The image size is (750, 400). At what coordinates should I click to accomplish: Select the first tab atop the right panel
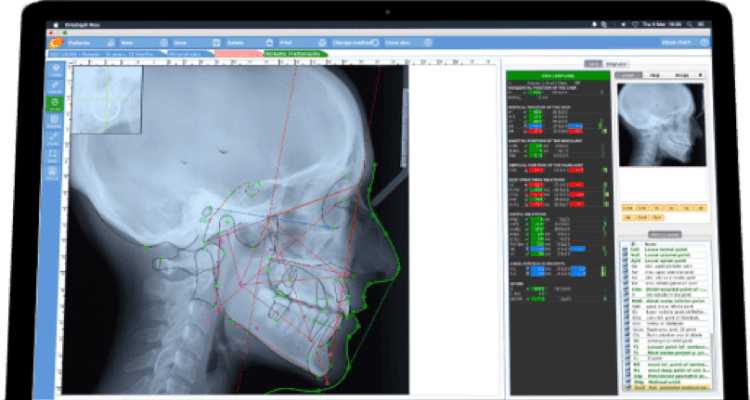click(x=593, y=64)
